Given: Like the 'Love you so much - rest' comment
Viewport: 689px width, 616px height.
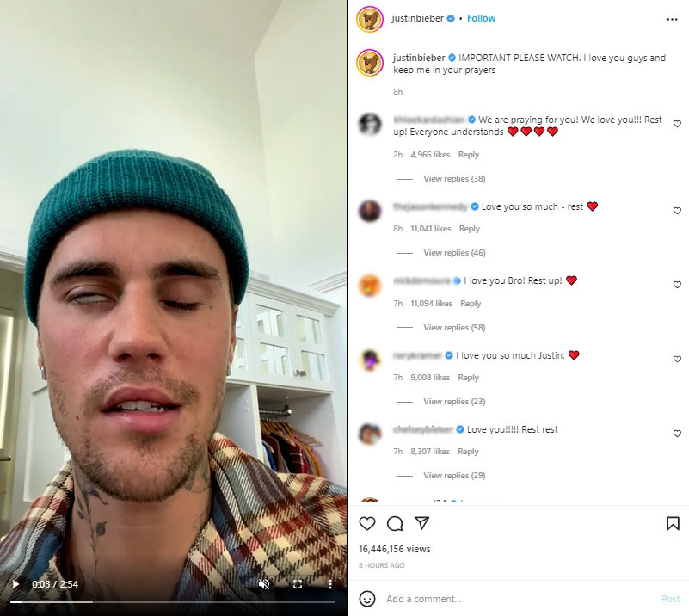Looking at the screenshot, I should (677, 211).
